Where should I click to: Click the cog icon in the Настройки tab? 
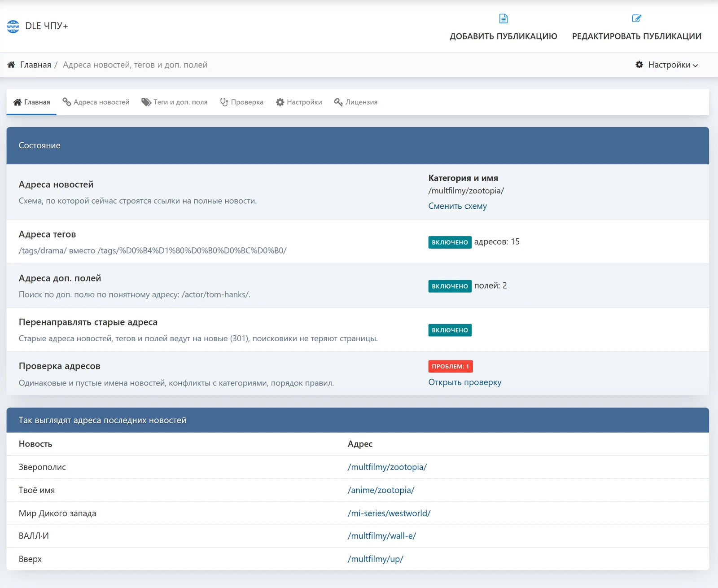[280, 102]
